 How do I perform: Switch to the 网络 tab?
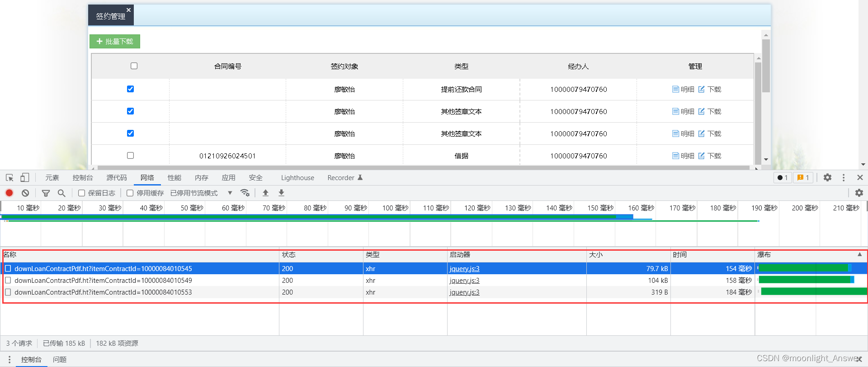point(147,177)
